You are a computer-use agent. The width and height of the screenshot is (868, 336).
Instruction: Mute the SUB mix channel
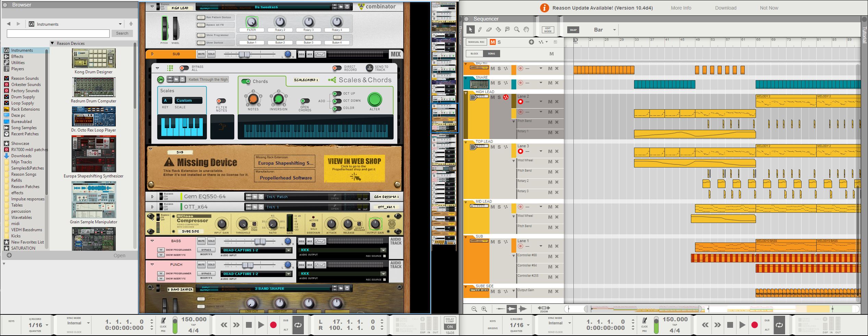[x=201, y=54]
